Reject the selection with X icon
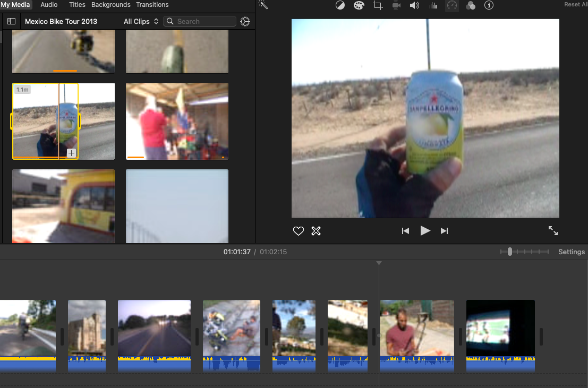 [x=316, y=231]
